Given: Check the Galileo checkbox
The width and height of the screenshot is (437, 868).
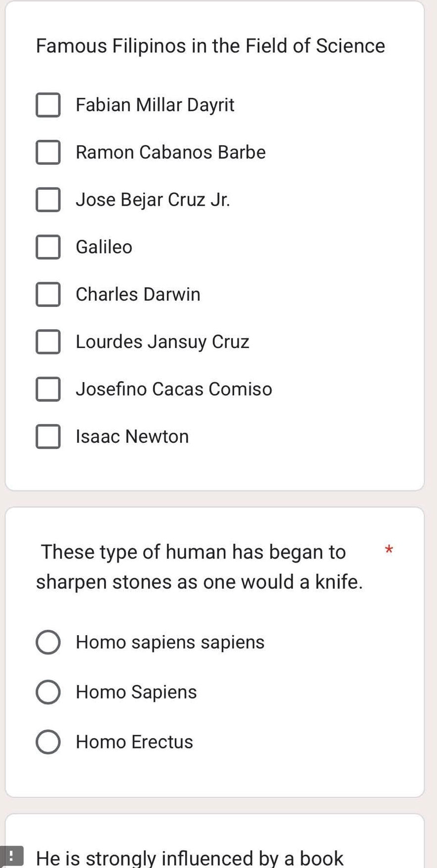Looking at the screenshot, I should [48, 247].
